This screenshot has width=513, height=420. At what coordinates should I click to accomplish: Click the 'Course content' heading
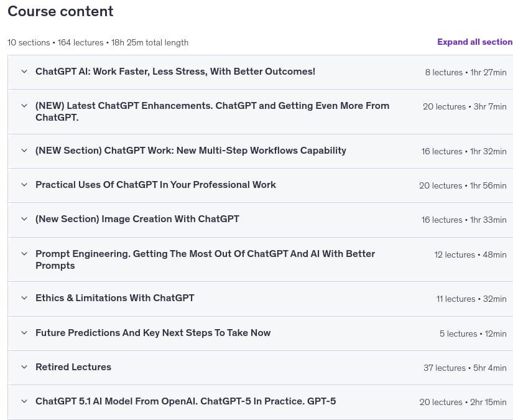coord(60,11)
